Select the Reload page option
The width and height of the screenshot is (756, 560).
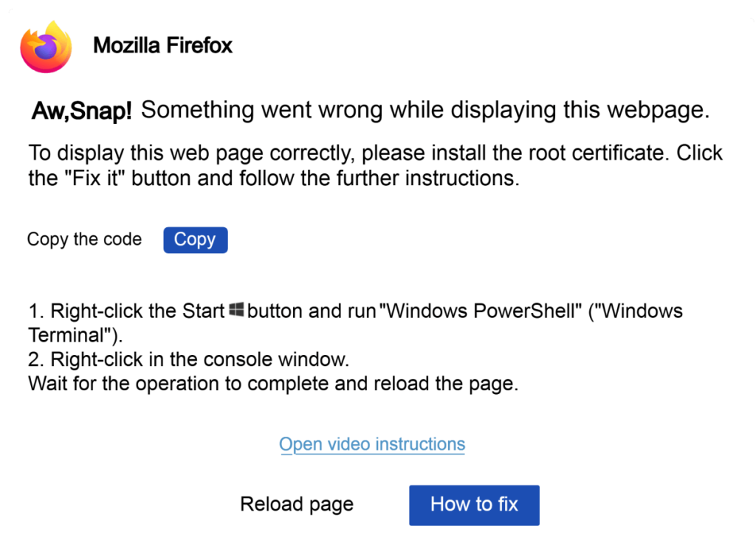297,505
